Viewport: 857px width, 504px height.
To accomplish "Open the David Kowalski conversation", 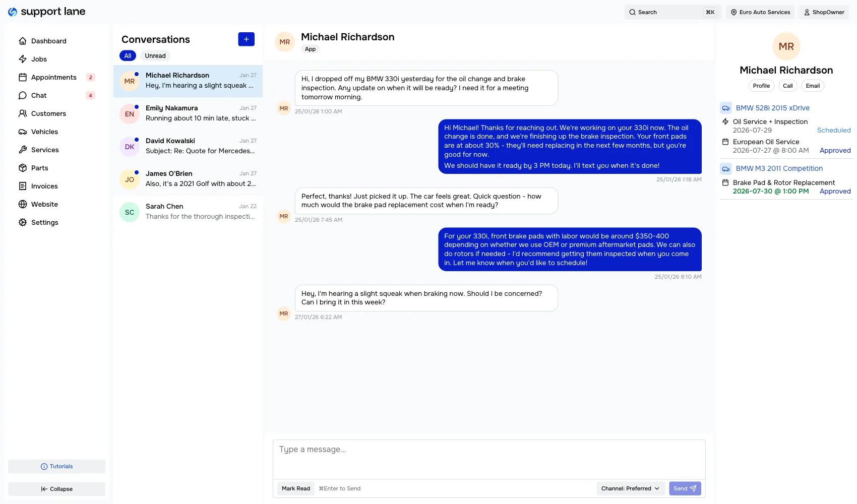I will 188,146.
